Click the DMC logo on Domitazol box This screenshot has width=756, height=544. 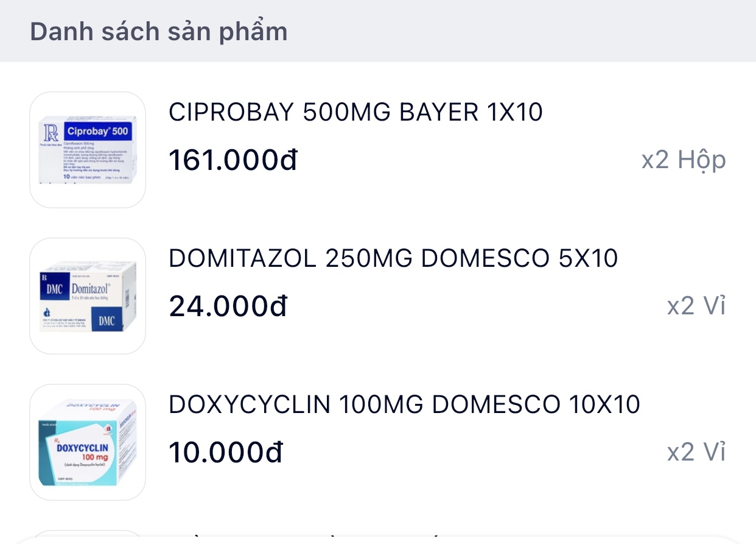click(55, 289)
